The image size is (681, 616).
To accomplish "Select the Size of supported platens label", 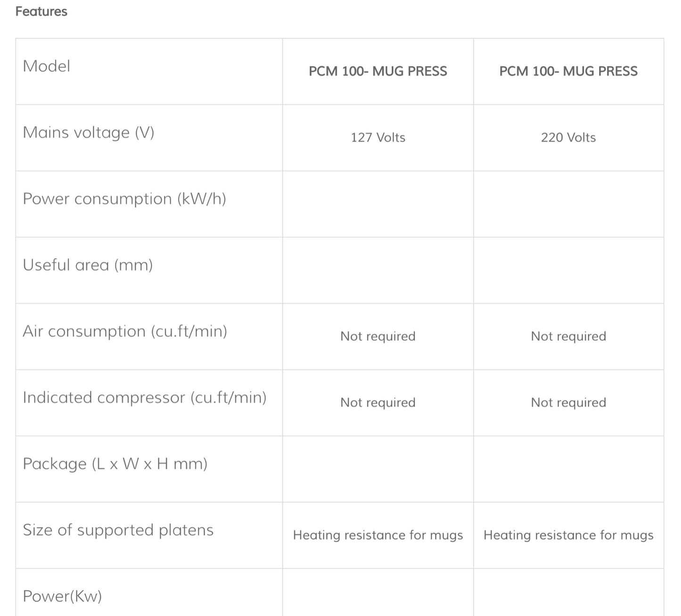I will pyautogui.click(x=118, y=530).
